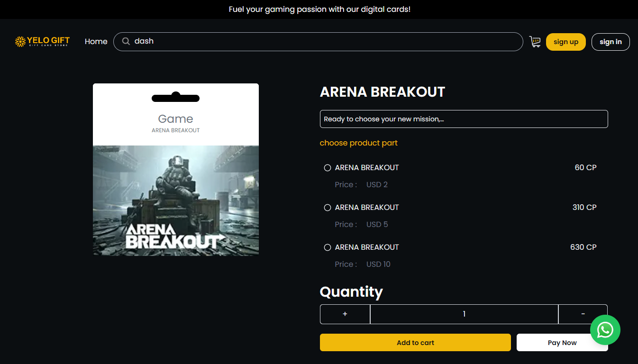The width and height of the screenshot is (638, 364).
Task: Click Add to cart
Action: click(x=415, y=343)
